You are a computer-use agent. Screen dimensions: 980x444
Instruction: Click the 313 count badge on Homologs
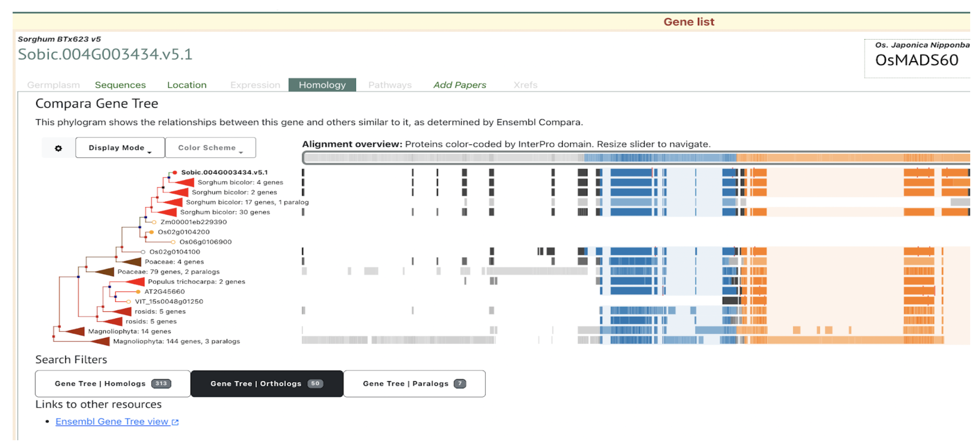(x=161, y=383)
